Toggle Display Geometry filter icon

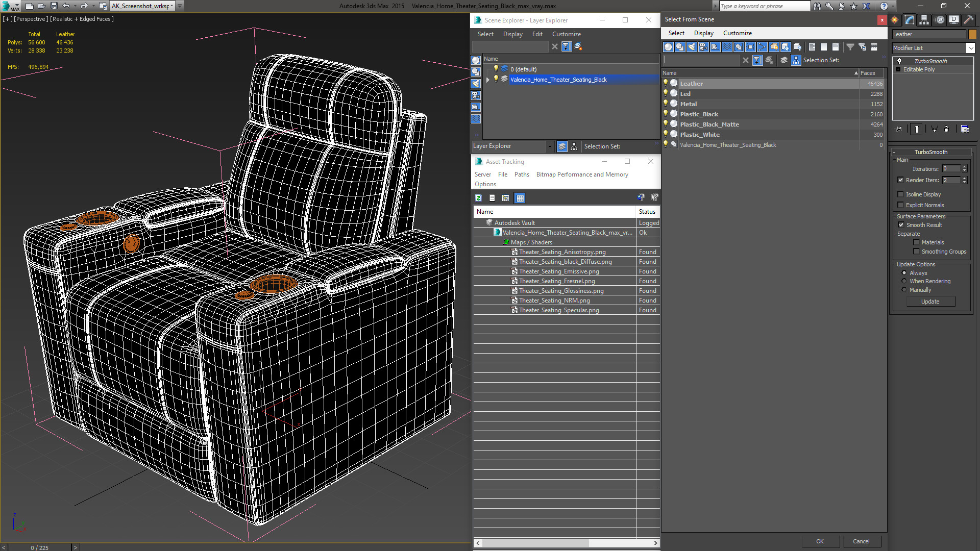pyautogui.click(x=668, y=47)
